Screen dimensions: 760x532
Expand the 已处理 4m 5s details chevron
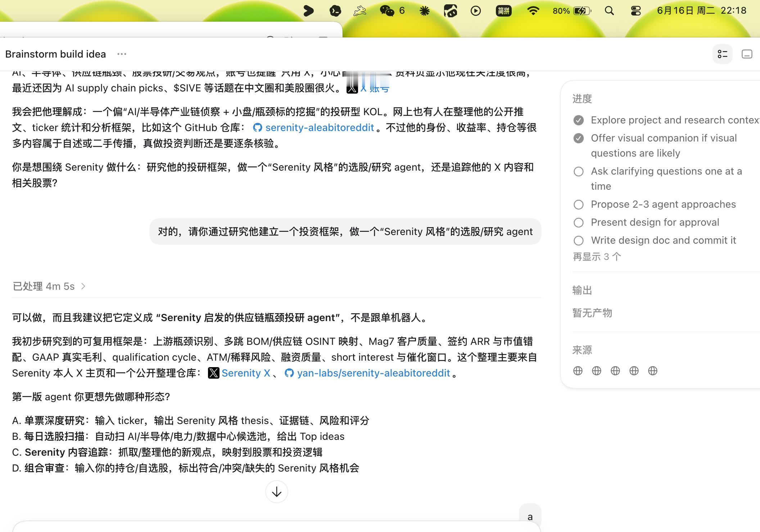coord(83,286)
